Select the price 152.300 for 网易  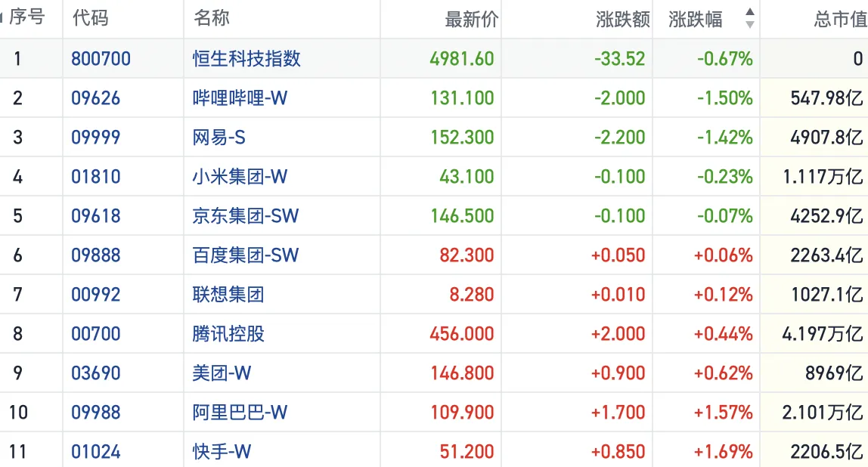[x=462, y=138]
